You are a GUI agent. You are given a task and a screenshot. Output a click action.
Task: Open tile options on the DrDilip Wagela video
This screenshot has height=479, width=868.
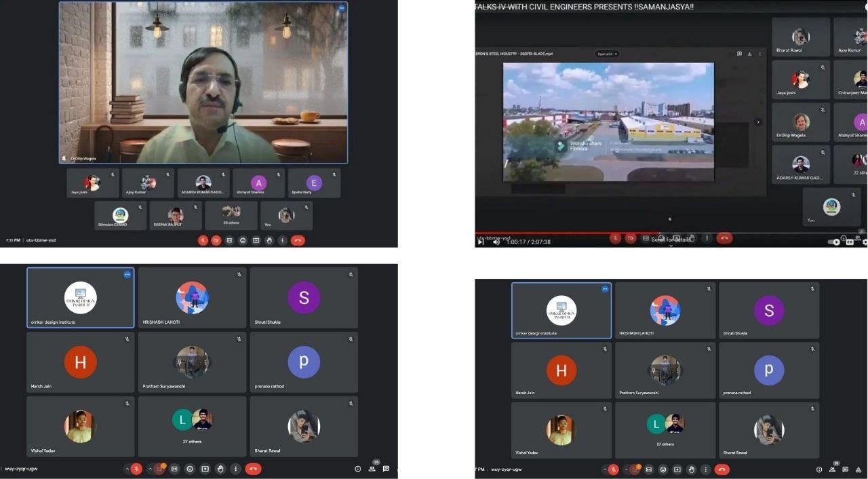[x=341, y=8]
